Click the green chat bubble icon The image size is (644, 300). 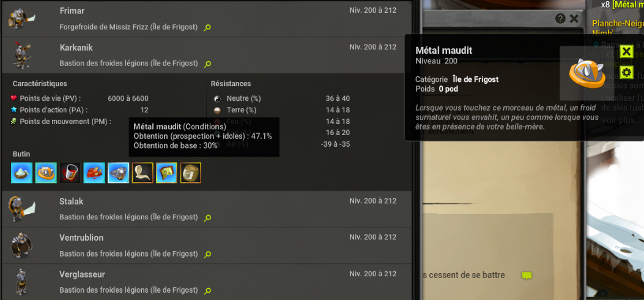(527, 276)
